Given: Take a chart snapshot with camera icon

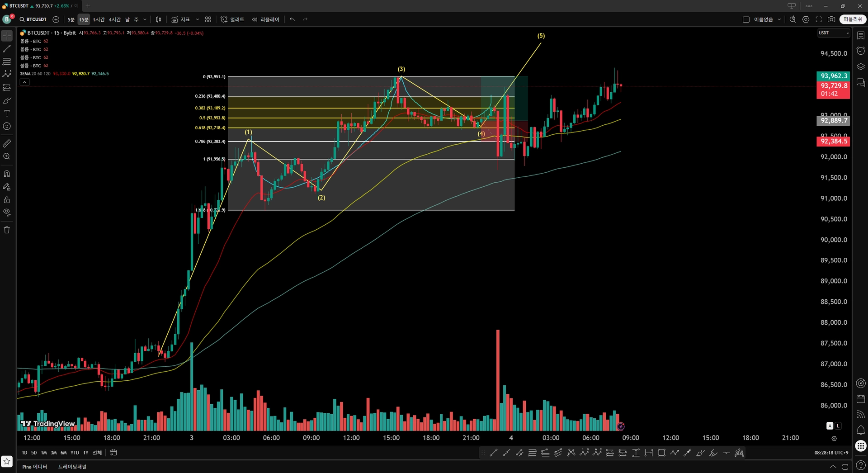Looking at the screenshot, I should [831, 19].
